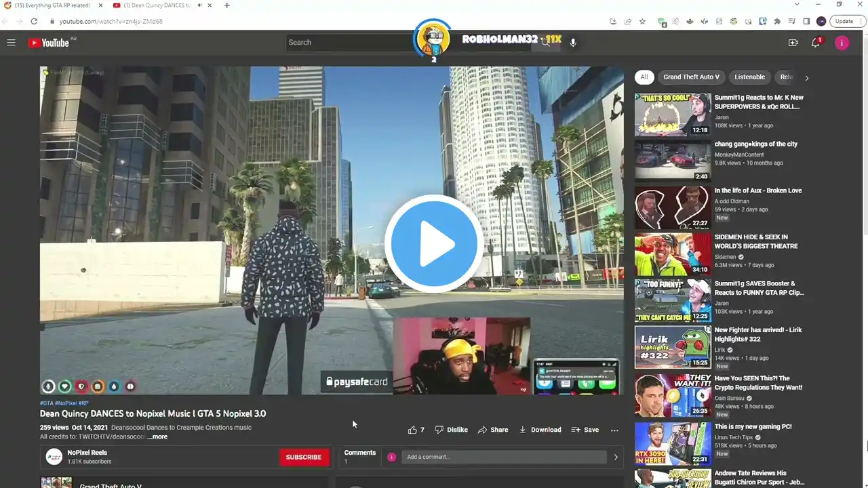This screenshot has height=488, width=868.
Task: Open the browser side panel icon
Action: pos(806,21)
